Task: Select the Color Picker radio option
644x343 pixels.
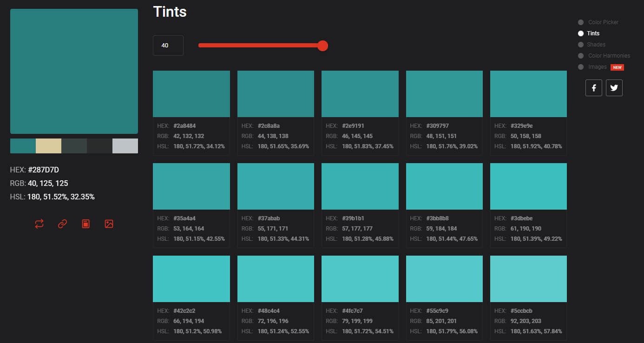Action: (x=580, y=22)
